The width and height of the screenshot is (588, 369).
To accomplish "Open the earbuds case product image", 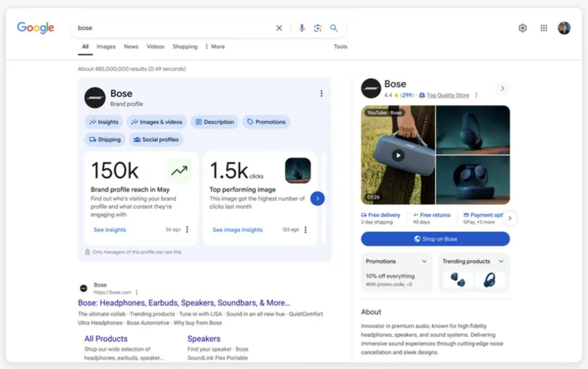I will point(473,180).
